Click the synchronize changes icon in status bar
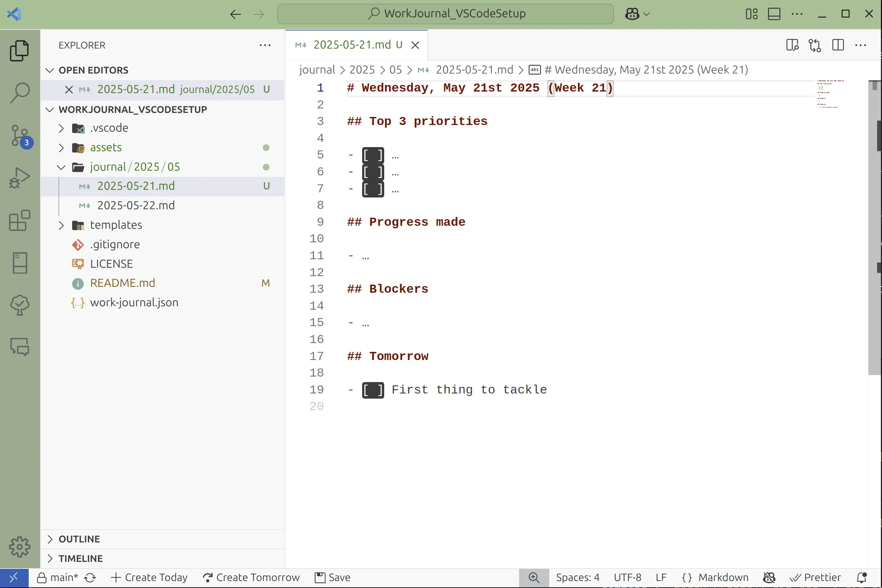This screenshot has height=588, width=882. 90,578
